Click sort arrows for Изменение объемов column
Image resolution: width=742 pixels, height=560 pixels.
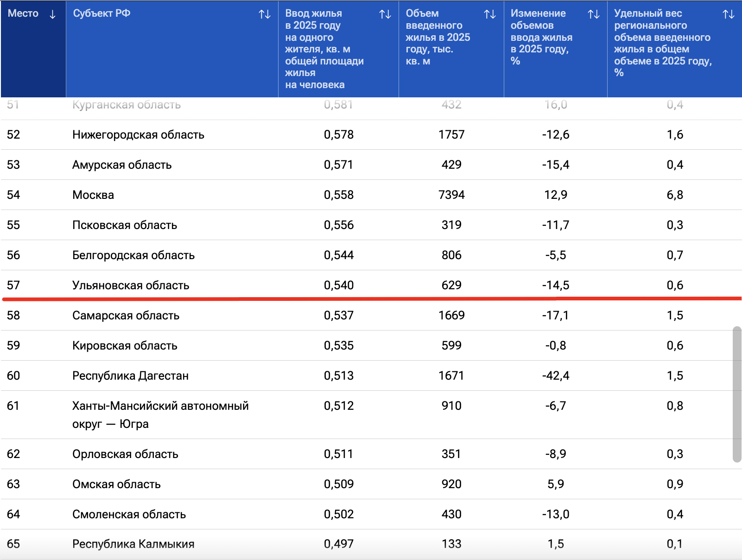pos(594,14)
